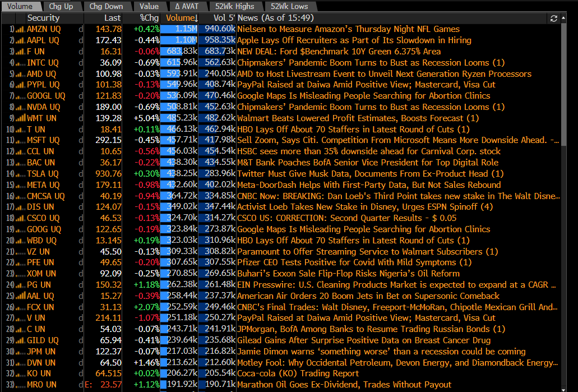The image size is (578, 392).
Task: Open the 52Wk Lows tab
Action: click(x=289, y=6)
